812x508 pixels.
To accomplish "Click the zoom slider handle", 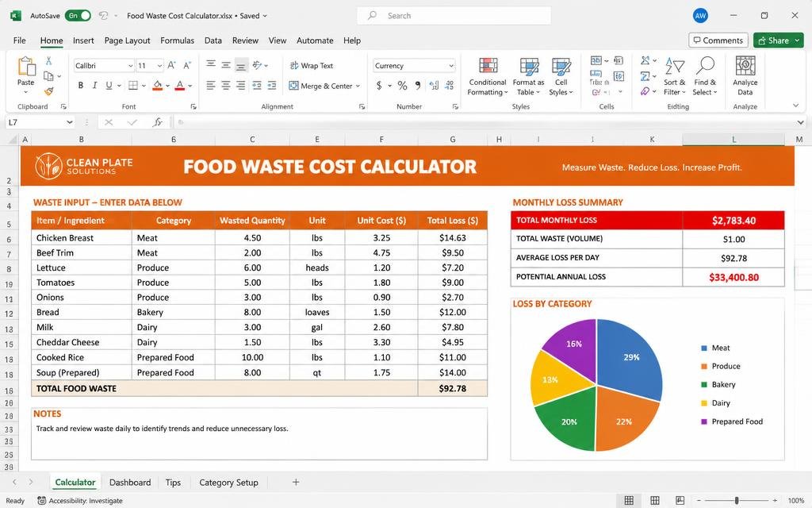I will [x=737, y=501].
